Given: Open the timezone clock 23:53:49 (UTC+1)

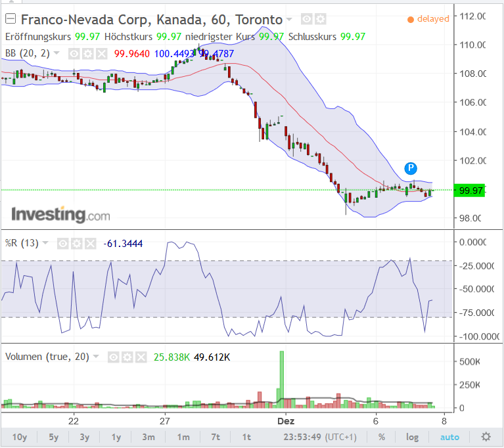Looking at the screenshot, I should 320,437.
